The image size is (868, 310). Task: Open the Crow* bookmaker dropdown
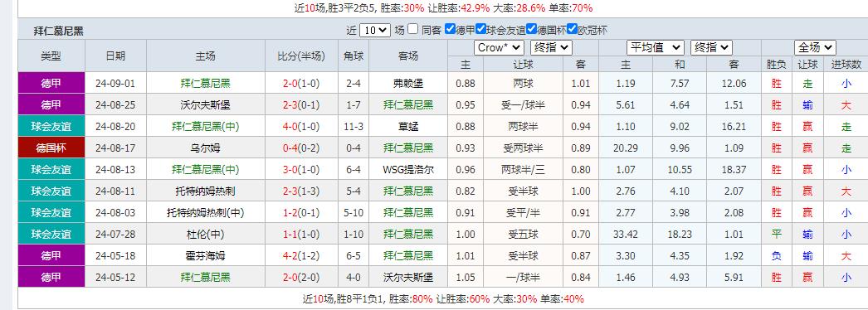(x=499, y=47)
